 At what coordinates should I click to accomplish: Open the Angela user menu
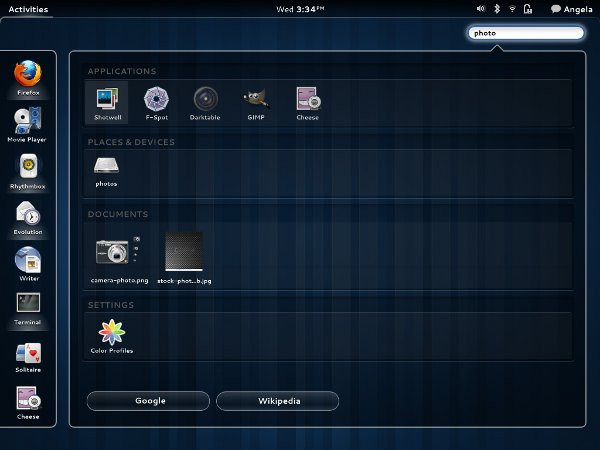(571, 8)
